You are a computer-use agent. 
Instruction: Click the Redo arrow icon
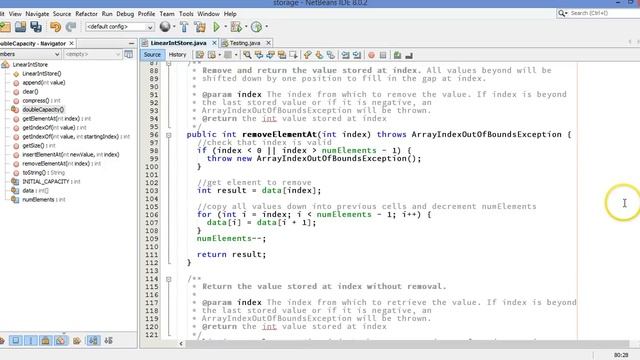pyautogui.click(x=71, y=27)
